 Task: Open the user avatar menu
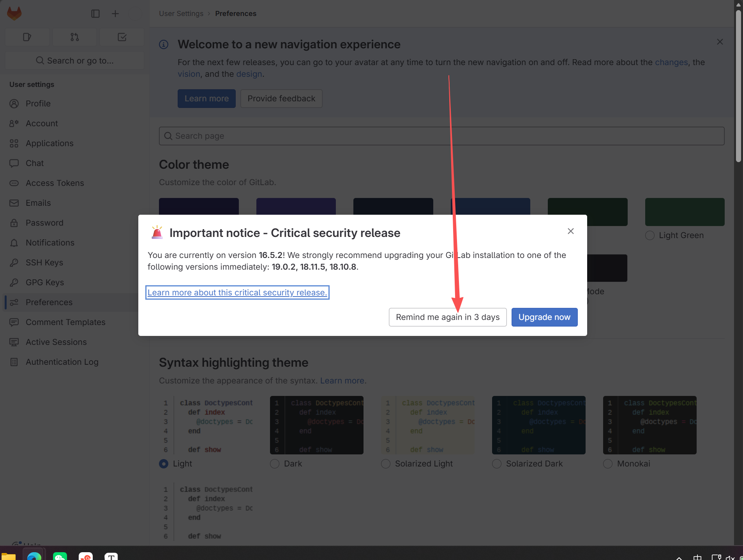click(x=135, y=14)
